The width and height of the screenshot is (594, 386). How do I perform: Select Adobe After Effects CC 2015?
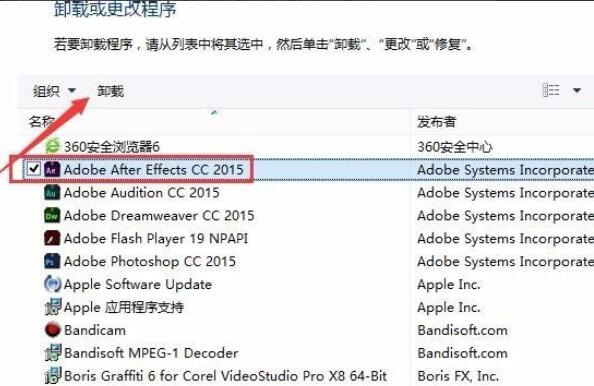pyautogui.click(x=153, y=170)
